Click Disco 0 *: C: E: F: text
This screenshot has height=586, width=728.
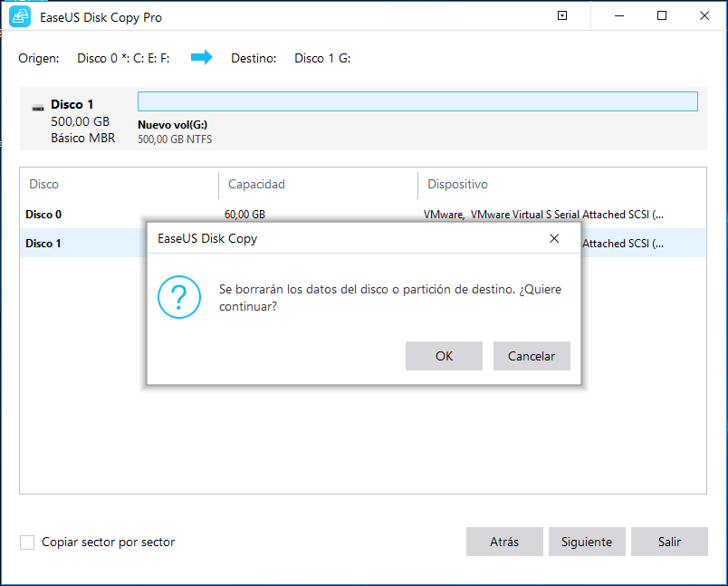[x=123, y=59]
